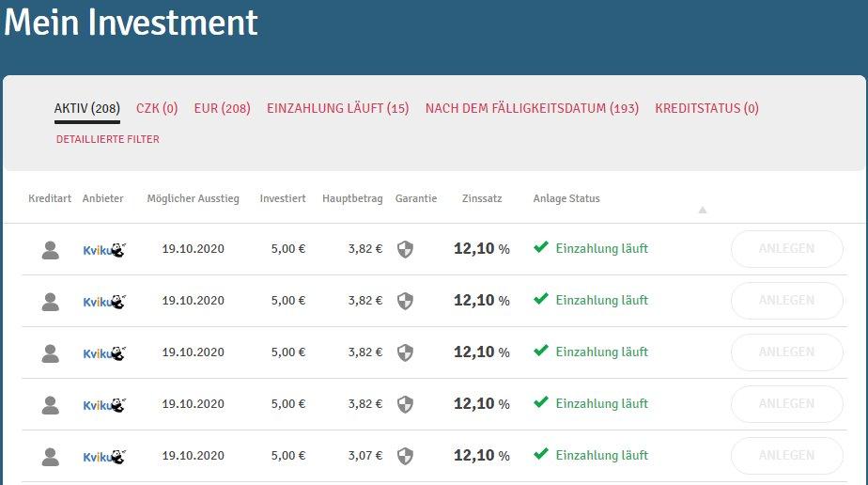Sort by the Investiert column header

coord(283,198)
